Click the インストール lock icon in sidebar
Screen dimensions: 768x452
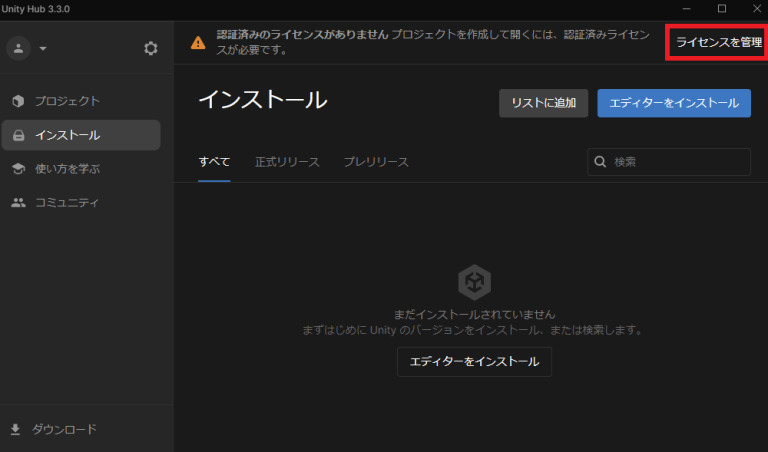(x=18, y=135)
